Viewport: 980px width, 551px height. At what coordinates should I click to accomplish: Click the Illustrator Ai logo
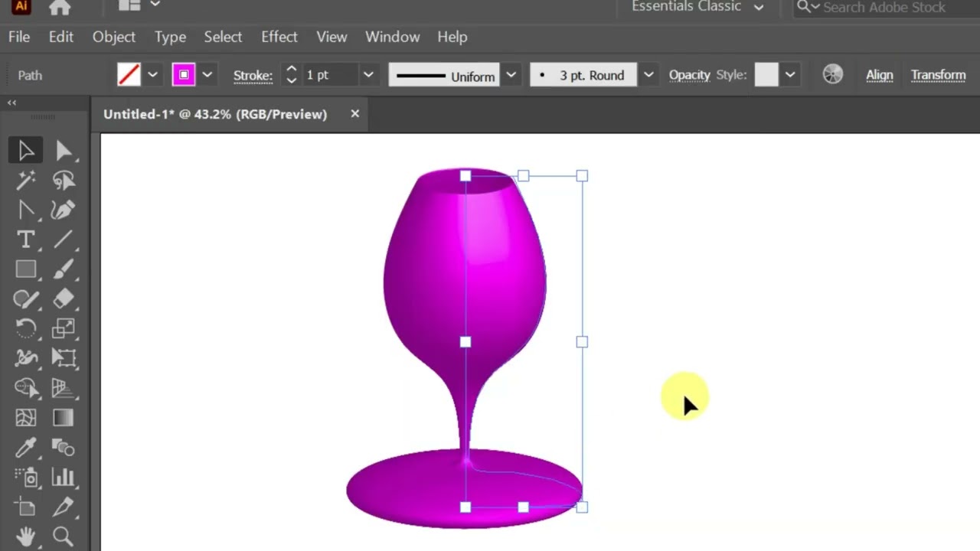pyautogui.click(x=21, y=6)
